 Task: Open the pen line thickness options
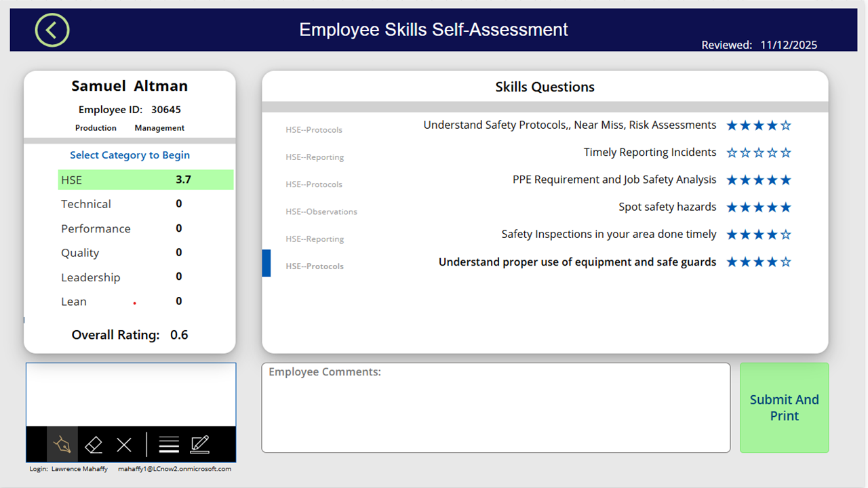[169, 445]
